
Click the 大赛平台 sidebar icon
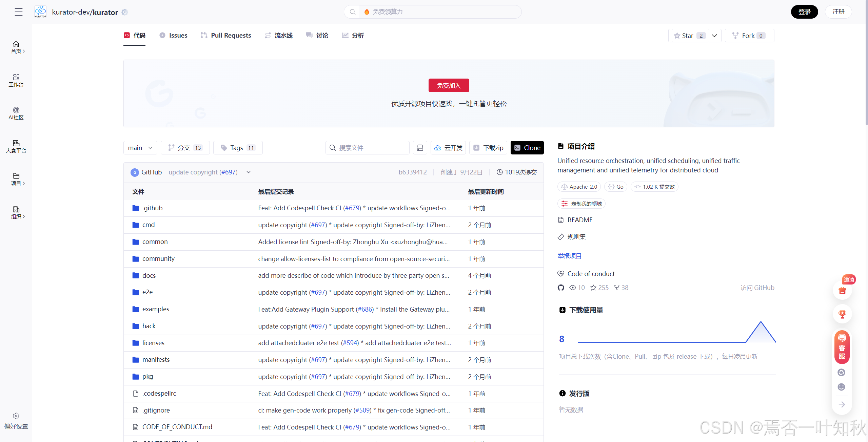click(16, 146)
